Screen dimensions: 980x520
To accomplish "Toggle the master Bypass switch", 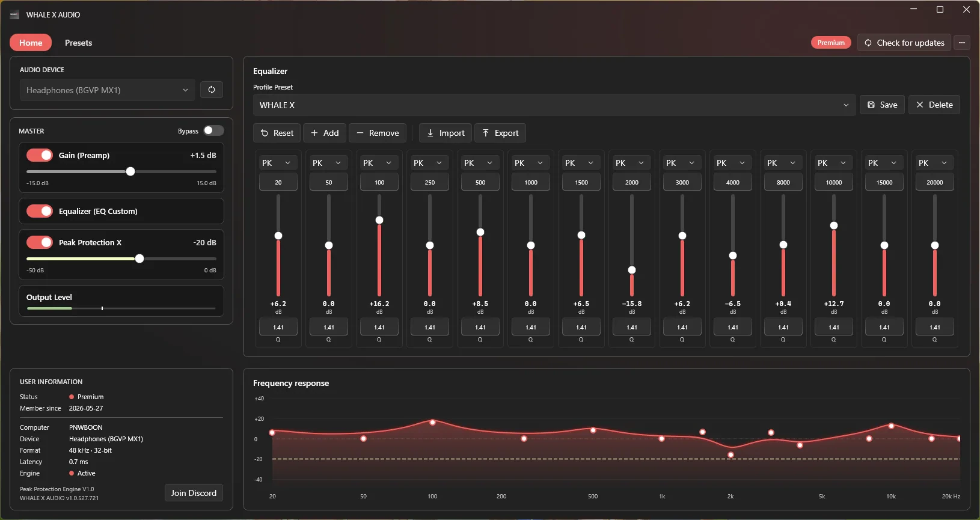I will tap(213, 130).
